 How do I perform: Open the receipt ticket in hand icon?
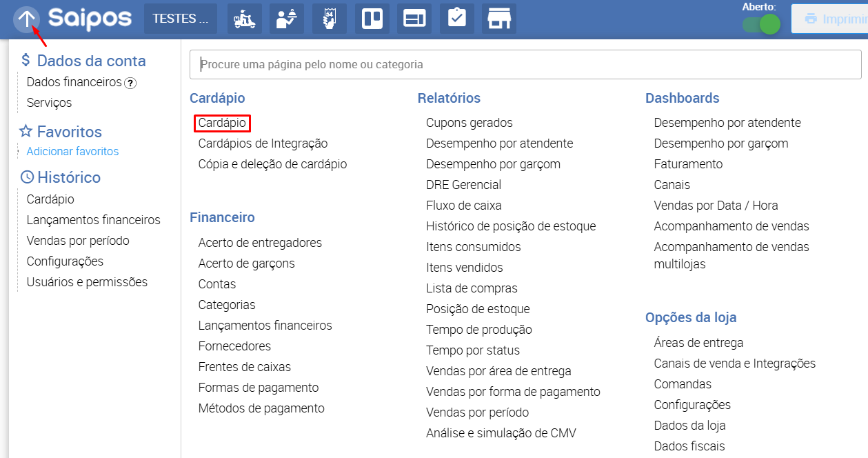click(x=330, y=19)
